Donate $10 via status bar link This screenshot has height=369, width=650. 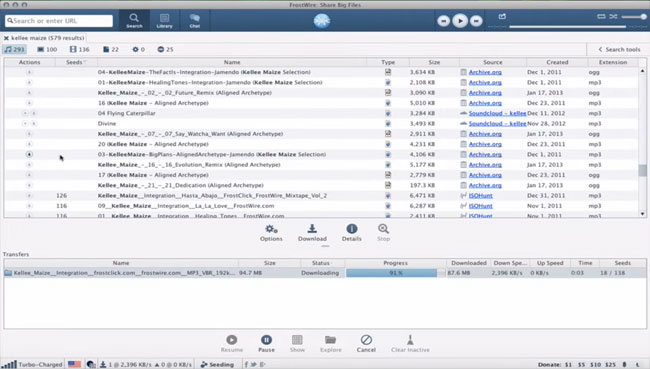(x=595, y=365)
